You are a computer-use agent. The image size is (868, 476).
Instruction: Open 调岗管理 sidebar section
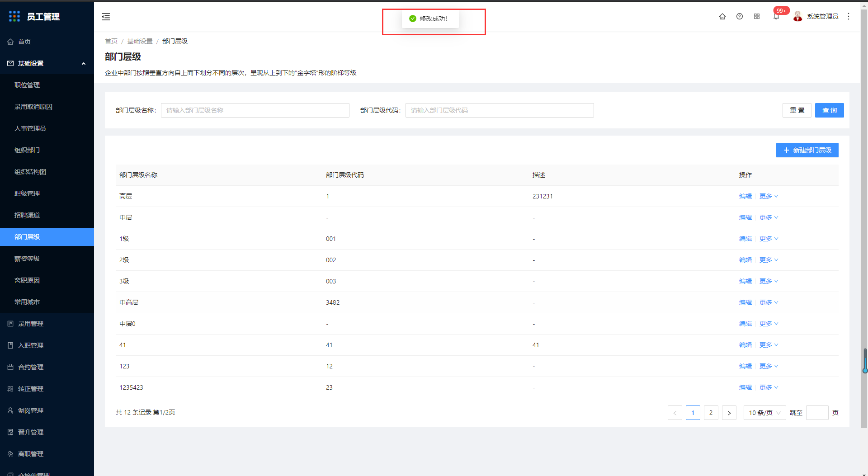tap(47, 410)
